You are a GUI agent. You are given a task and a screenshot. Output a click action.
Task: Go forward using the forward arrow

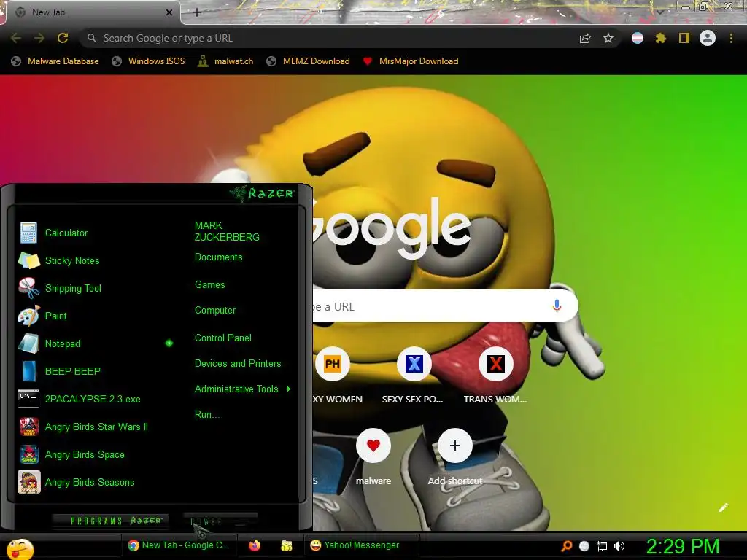39,38
